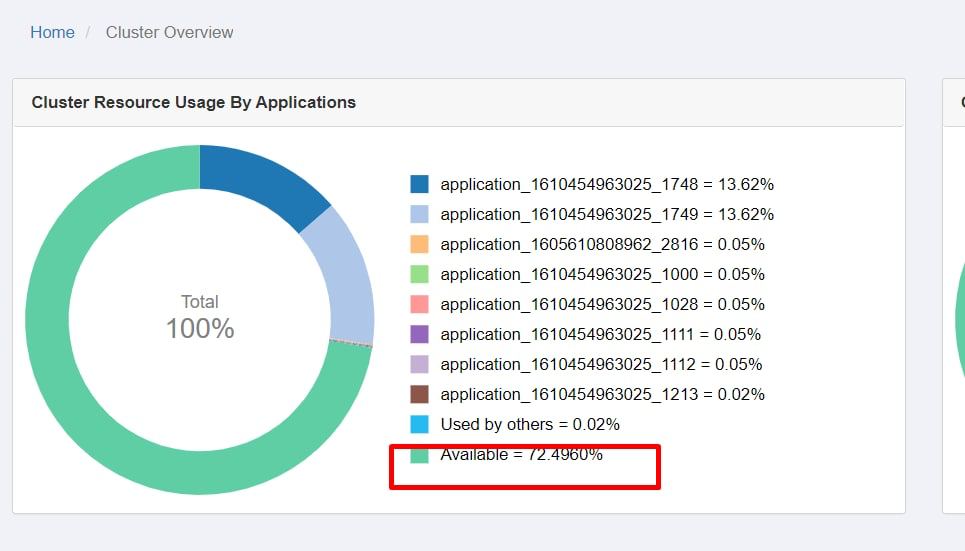This screenshot has height=551, width=965.
Task: Select legend text application_1610454963025_1749 = 13.62%
Action: [607, 214]
